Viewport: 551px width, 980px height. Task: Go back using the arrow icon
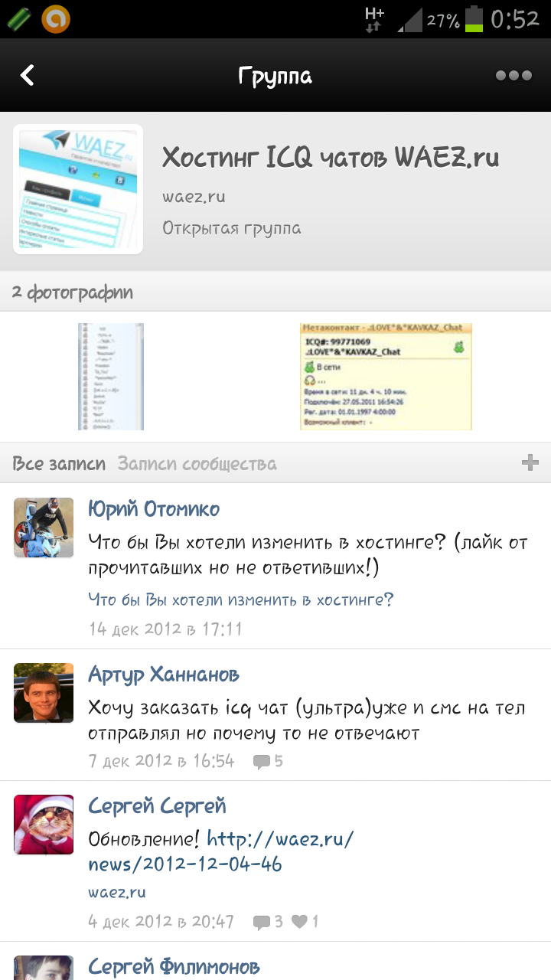click(28, 75)
